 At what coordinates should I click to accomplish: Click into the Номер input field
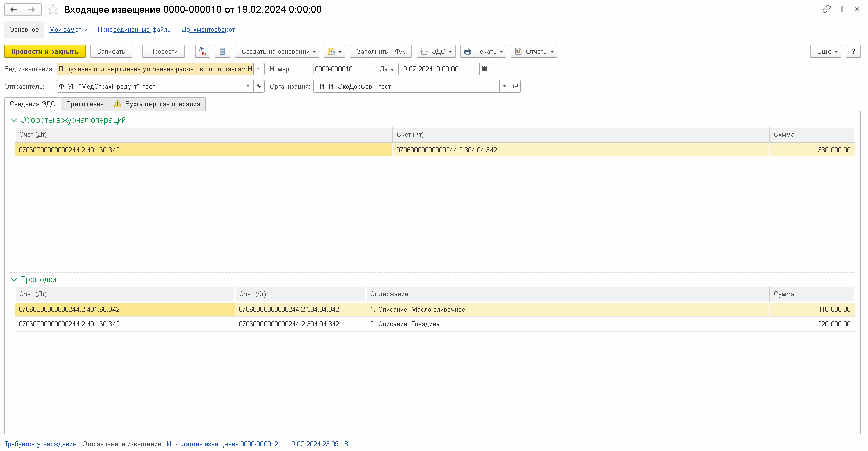344,69
